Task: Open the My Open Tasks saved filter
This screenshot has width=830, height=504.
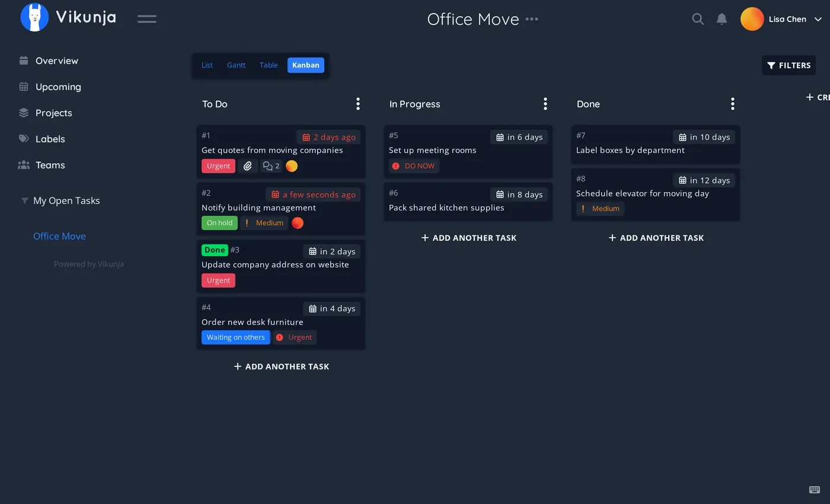Action: [x=66, y=200]
